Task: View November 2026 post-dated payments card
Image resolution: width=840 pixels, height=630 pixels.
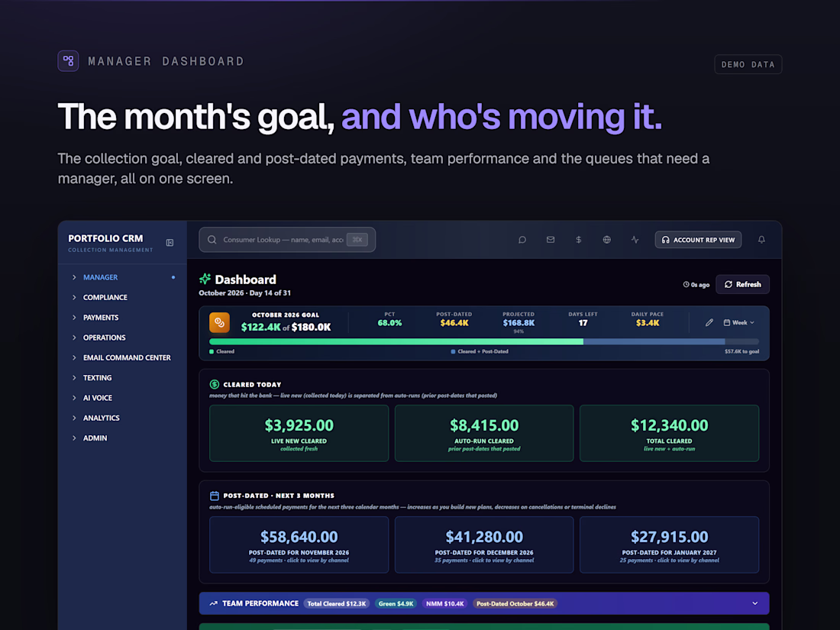Action: (299, 544)
